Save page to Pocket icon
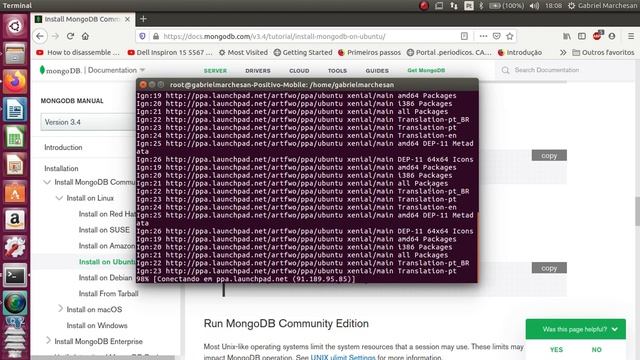640x360 pixels. tap(496, 36)
